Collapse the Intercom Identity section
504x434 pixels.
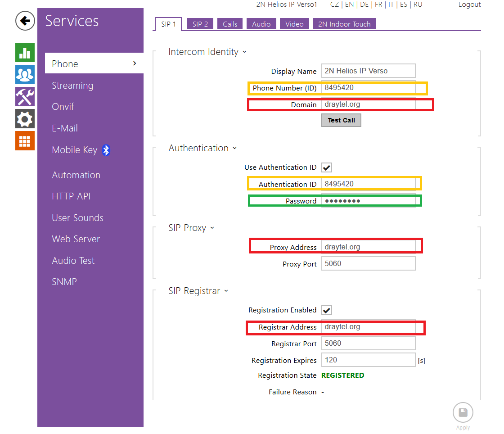click(244, 52)
